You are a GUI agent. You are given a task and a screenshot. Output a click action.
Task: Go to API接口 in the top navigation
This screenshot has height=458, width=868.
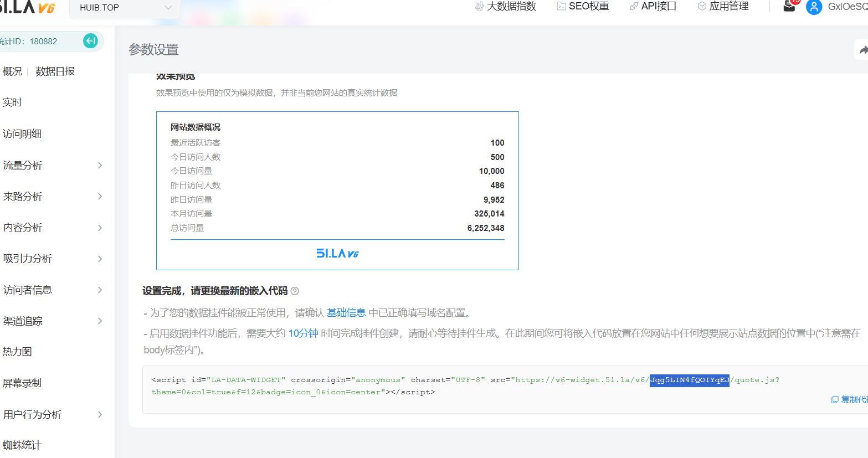tap(653, 7)
